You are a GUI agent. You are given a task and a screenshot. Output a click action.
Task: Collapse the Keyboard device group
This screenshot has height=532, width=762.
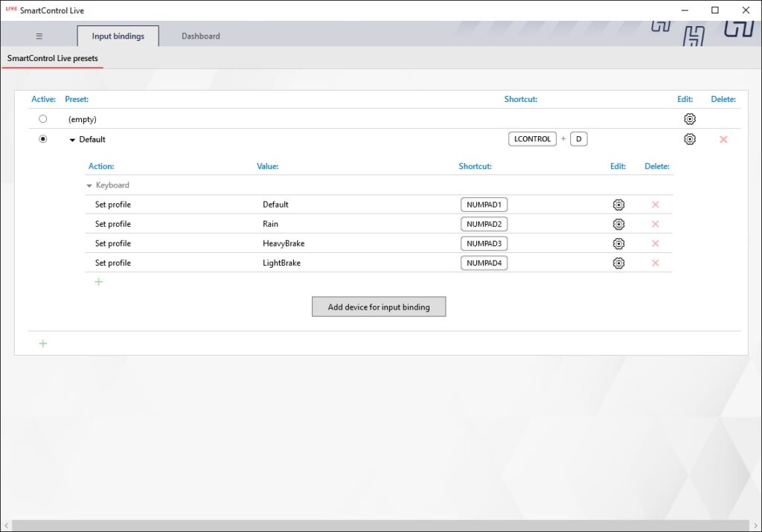coord(89,185)
